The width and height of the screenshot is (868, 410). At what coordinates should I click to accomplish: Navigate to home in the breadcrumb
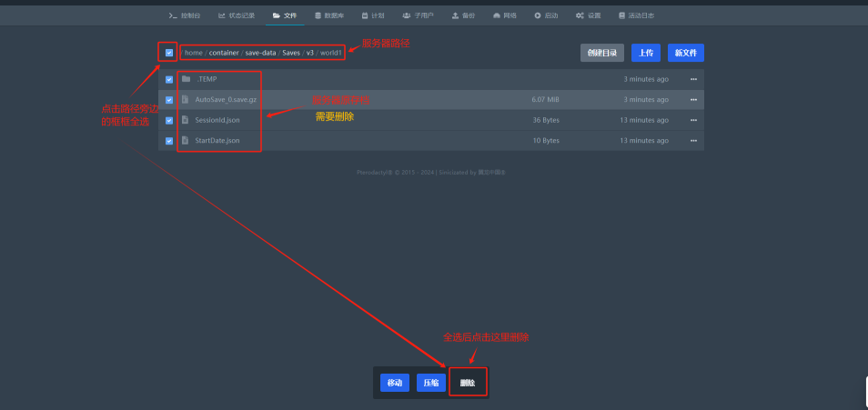click(x=194, y=53)
